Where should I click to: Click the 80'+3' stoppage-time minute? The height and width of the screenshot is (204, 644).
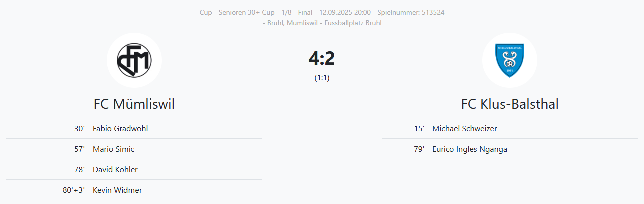pyautogui.click(x=74, y=190)
